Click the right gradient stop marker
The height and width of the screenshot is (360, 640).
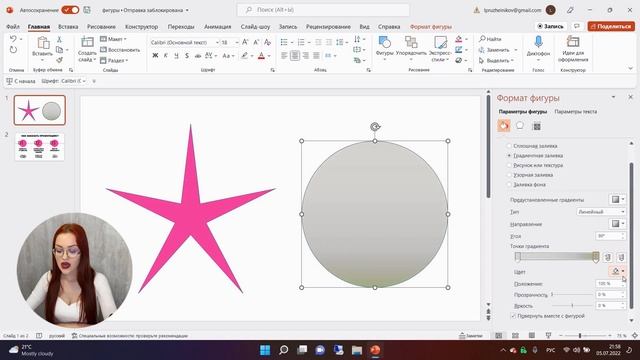pyautogui.click(x=596, y=257)
